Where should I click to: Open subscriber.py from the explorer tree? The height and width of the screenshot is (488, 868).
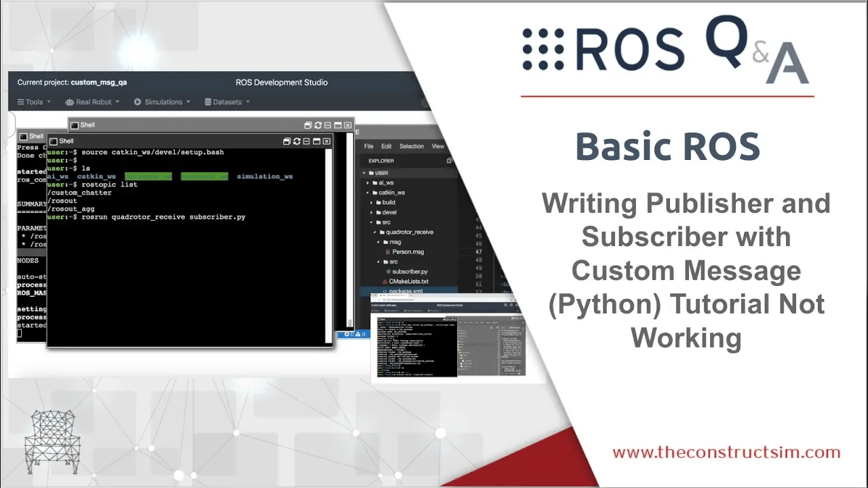click(x=410, y=271)
